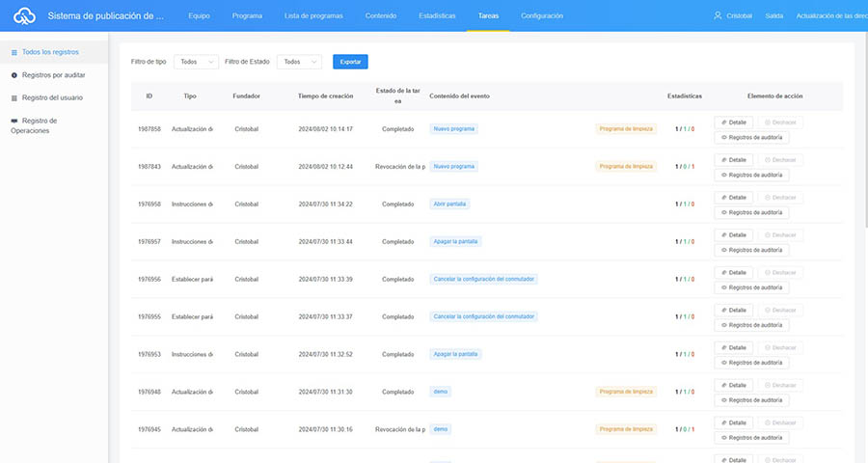View Registros de auditoría for task 1976953
Image resolution: width=868 pixels, height=463 pixels.
[751, 363]
